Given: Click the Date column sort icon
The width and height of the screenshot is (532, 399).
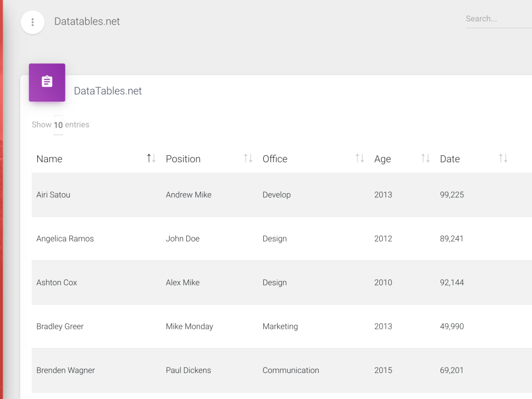Looking at the screenshot, I should 503,158.
